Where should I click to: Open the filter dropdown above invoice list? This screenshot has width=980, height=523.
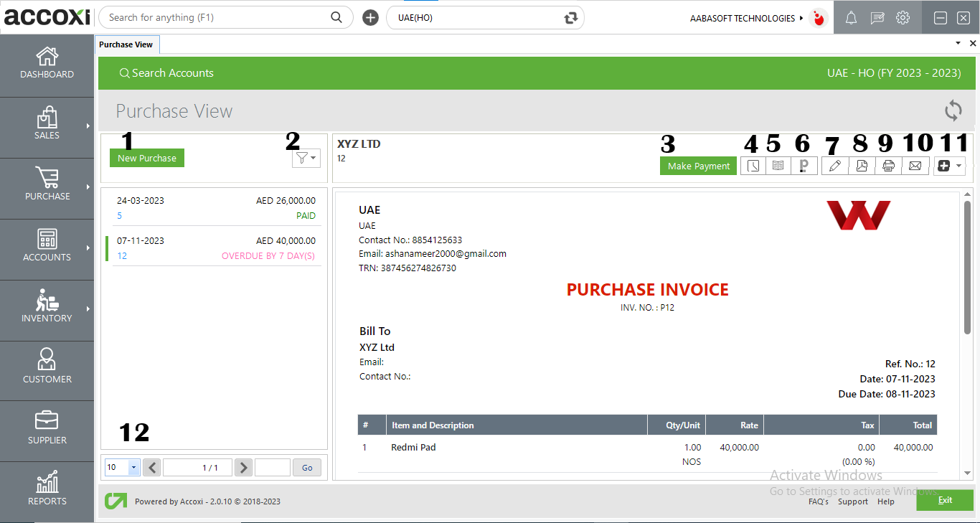point(306,158)
